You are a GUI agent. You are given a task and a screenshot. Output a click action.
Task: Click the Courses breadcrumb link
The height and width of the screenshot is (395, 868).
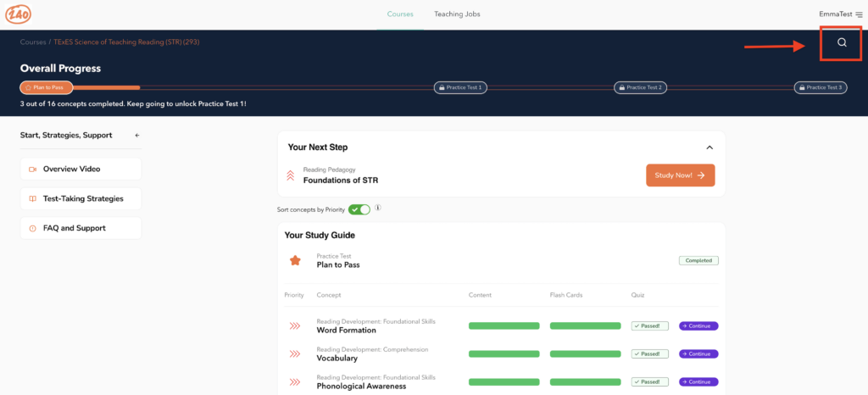(x=33, y=42)
